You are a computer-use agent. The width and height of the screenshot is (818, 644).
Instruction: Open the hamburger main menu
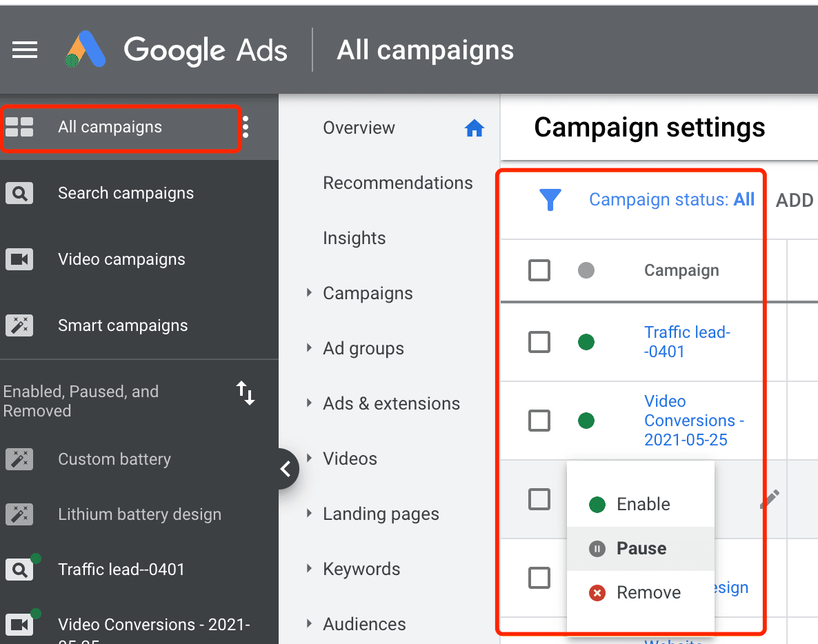tap(25, 50)
